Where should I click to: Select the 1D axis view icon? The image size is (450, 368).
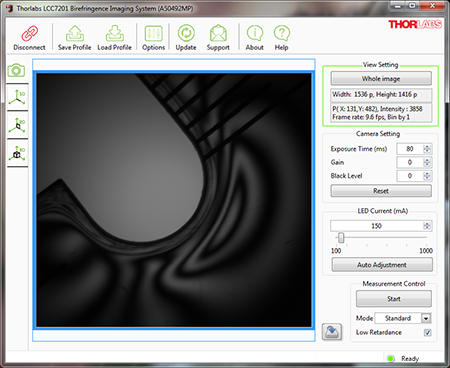coord(17,98)
